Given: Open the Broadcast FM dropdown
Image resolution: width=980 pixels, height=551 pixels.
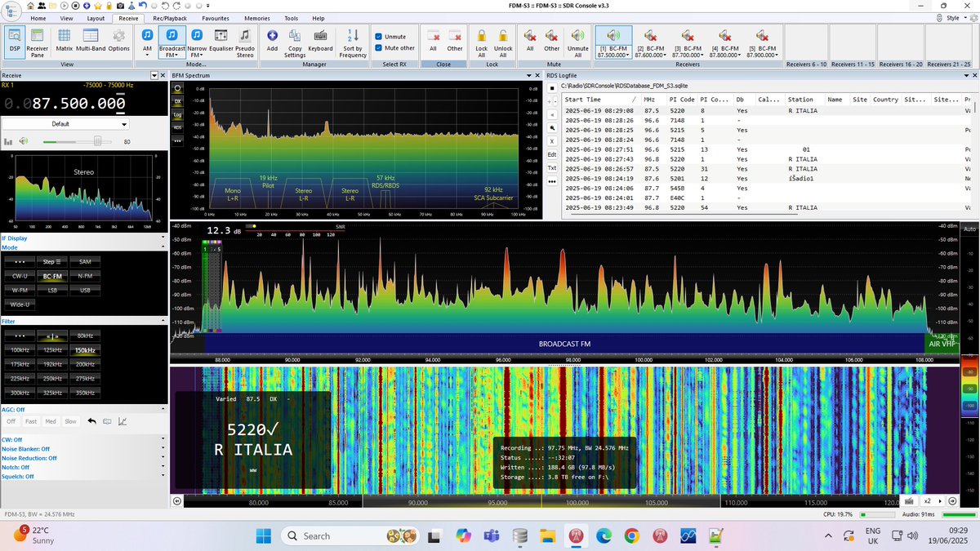Looking at the screenshot, I should click(x=171, y=41).
